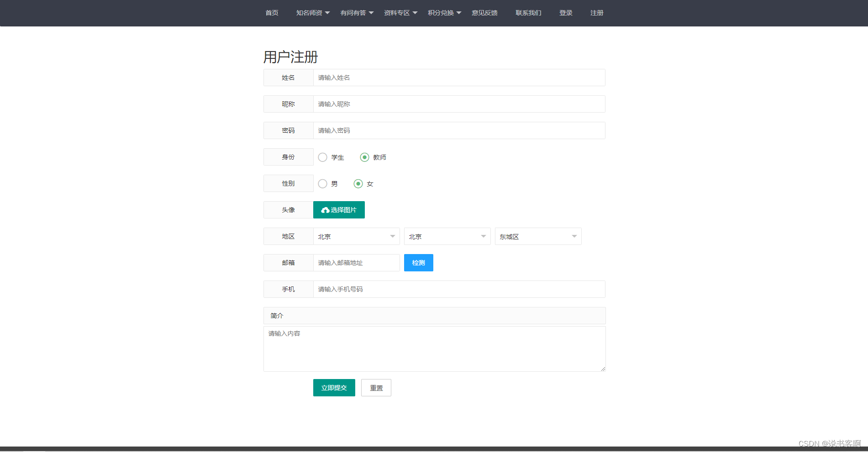Click the blue 检测 button
This screenshot has height=452, width=868.
pos(419,263)
